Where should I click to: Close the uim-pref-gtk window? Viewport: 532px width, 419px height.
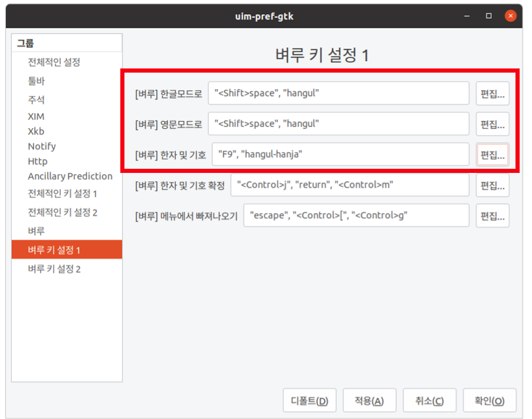tap(510, 15)
